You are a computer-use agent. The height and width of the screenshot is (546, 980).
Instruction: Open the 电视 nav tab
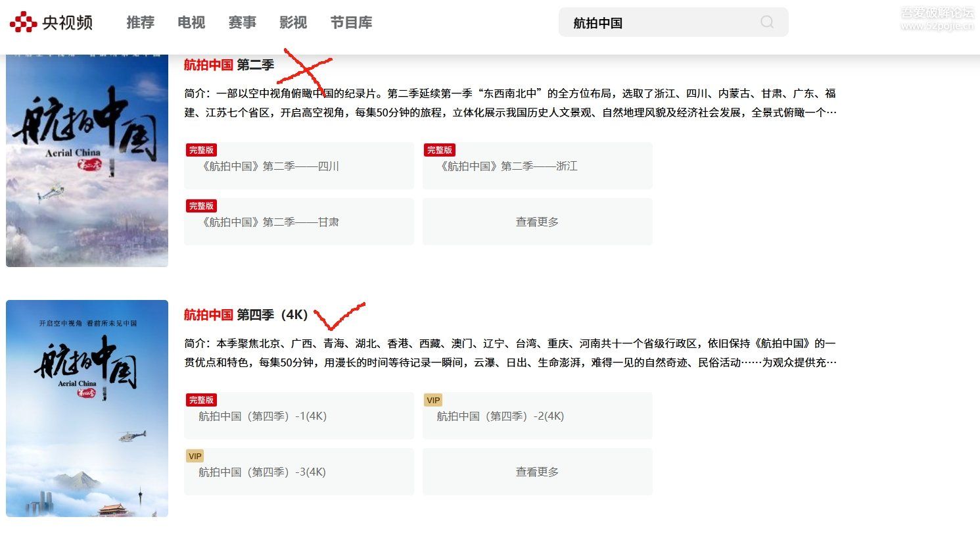(x=191, y=22)
